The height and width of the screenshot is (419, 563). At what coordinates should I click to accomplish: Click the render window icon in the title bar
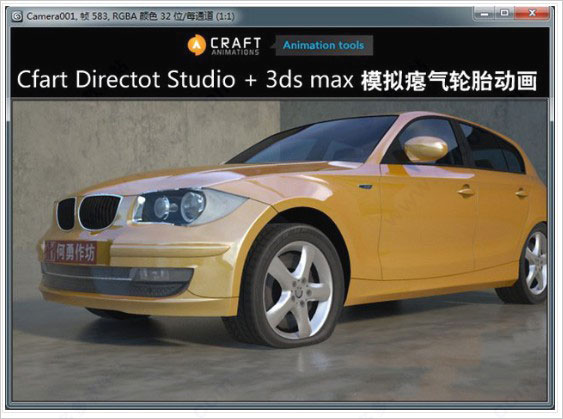tap(17, 17)
